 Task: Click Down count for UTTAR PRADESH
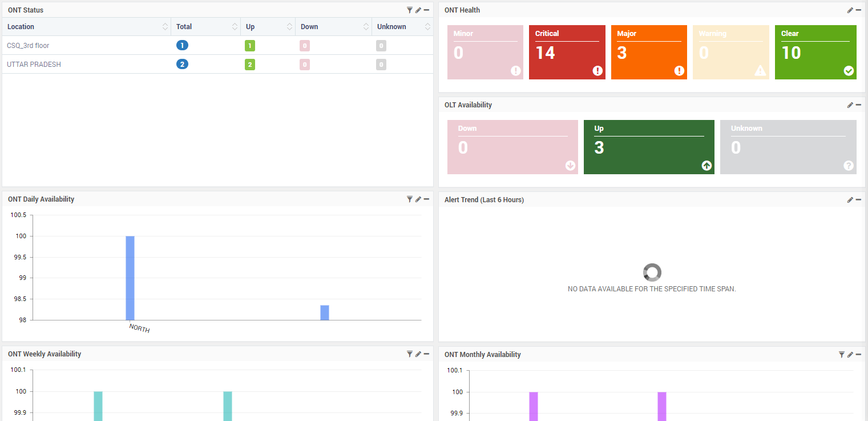305,64
